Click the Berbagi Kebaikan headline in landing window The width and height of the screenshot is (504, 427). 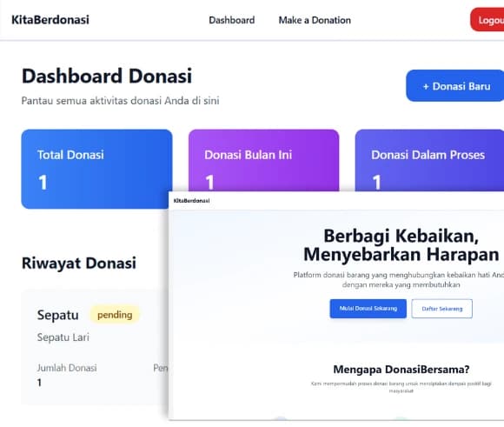click(x=401, y=245)
